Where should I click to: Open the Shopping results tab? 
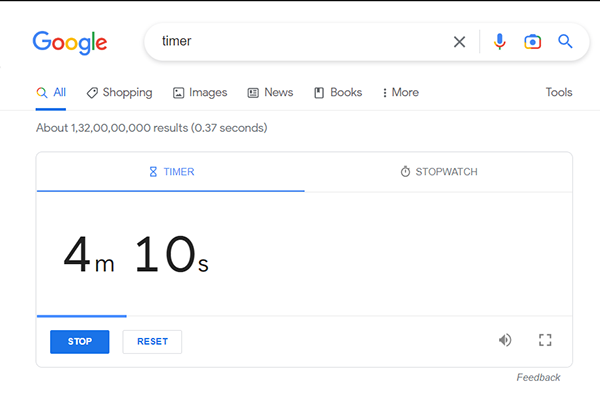tap(119, 93)
